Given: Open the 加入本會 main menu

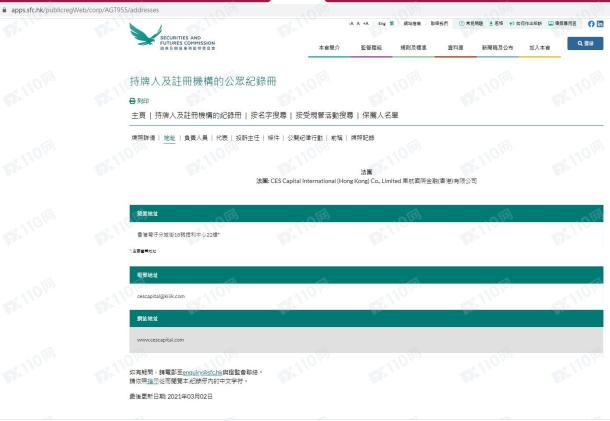Looking at the screenshot, I should pyautogui.click(x=540, y=47).
